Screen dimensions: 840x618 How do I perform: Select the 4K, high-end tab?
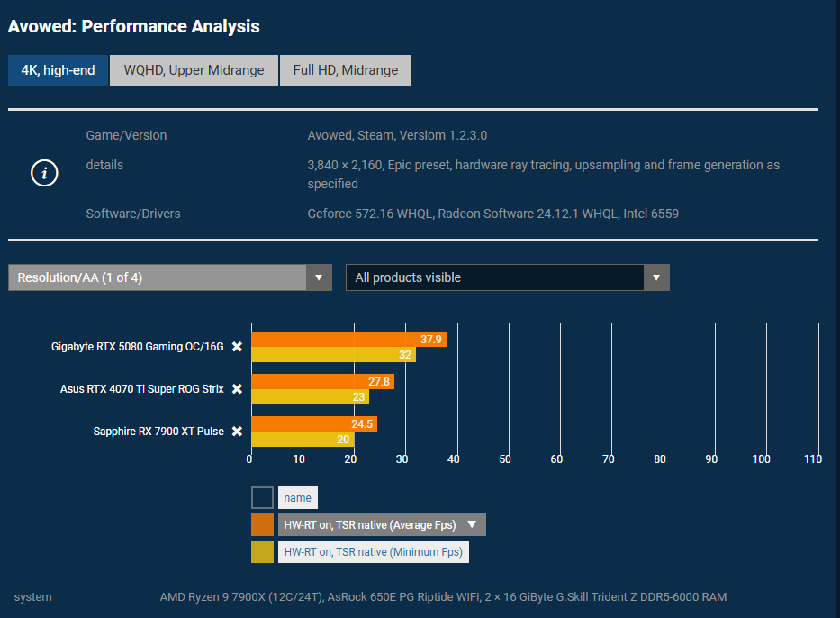pyautogui.click(x=58, y=70)
